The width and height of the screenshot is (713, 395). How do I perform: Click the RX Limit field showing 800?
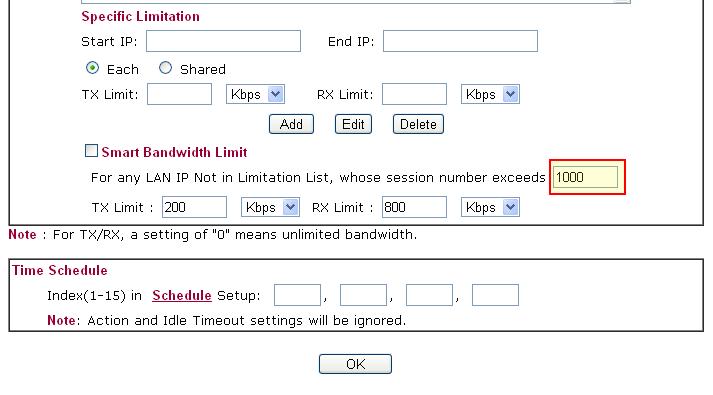coord(414,207)
